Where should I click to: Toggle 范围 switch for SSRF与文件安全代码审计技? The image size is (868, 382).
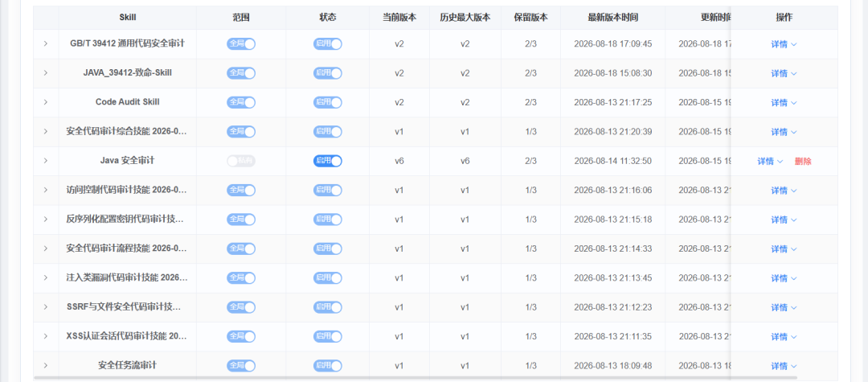coord(241,307)
